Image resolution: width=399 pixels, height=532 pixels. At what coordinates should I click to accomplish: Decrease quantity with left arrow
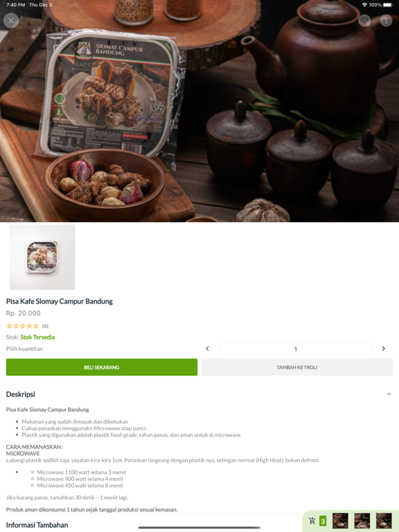pyautogui.click(x=207, y=348)
